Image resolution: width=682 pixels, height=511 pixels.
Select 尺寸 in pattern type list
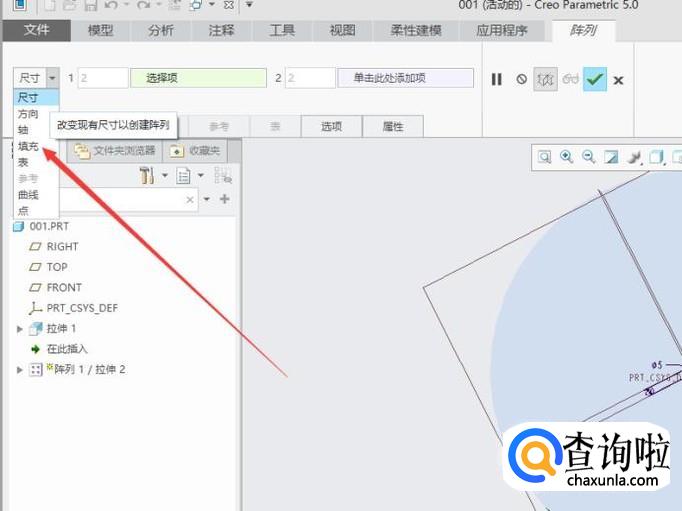37,97
